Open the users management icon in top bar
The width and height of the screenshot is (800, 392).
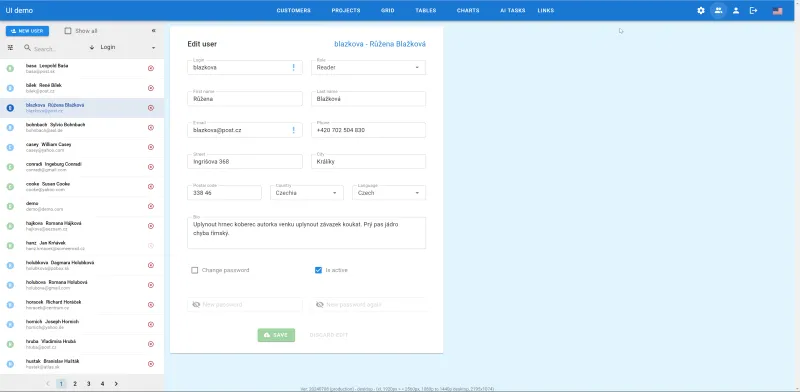718,10
